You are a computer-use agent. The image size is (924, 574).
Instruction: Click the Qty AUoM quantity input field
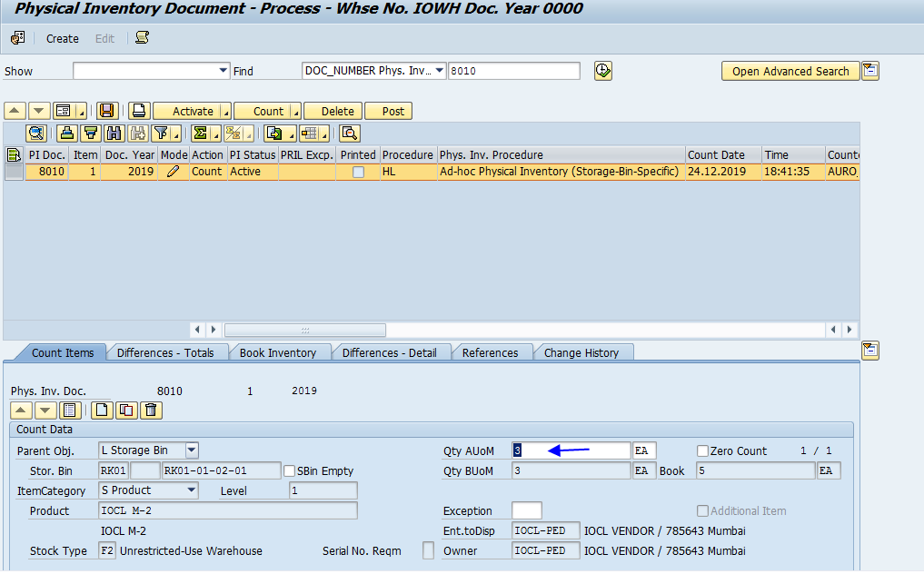[571, 450]
